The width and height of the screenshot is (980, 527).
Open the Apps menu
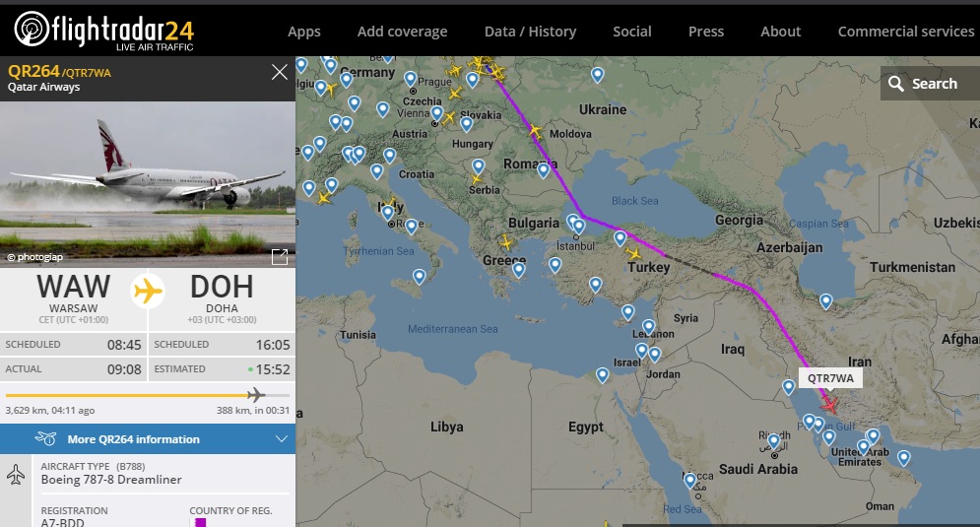pyautogui.click(x=303, y=32)
